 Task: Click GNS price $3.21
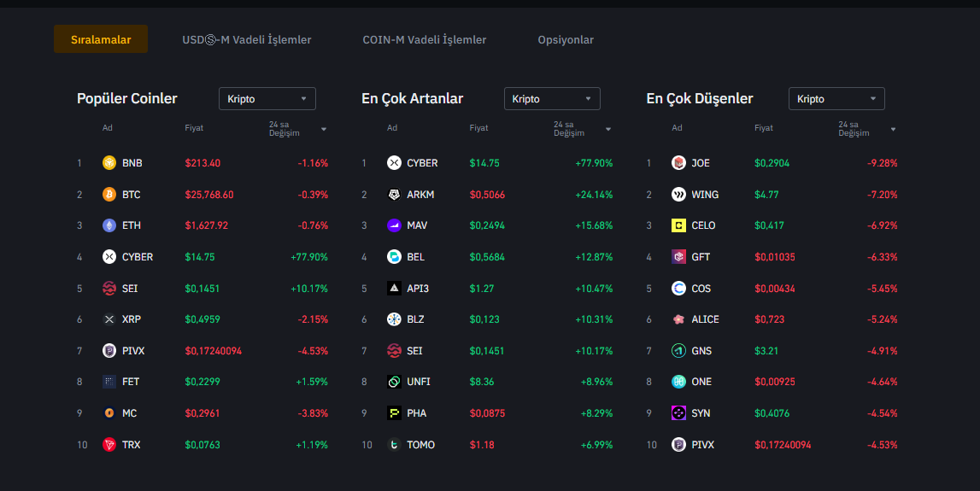tap(766, 350)
